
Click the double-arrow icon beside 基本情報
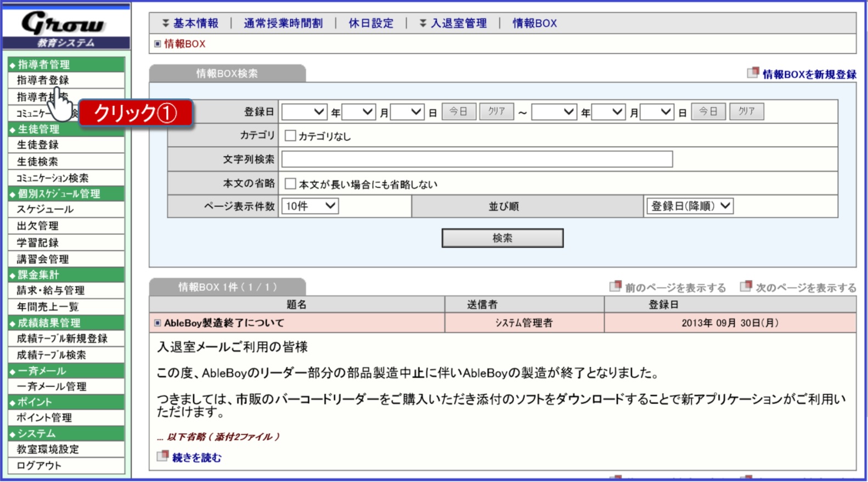[x=165, y=23]
